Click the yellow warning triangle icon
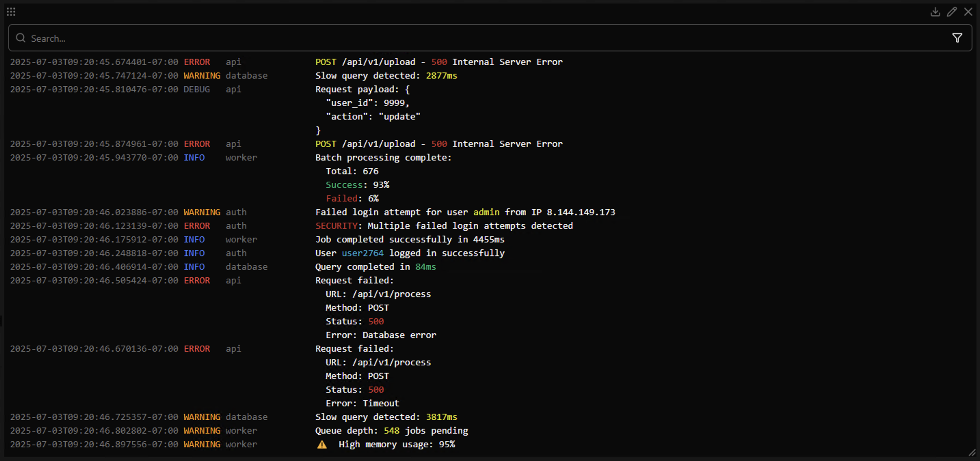Screen dimensions: 980x461 (x=322, y=445)
